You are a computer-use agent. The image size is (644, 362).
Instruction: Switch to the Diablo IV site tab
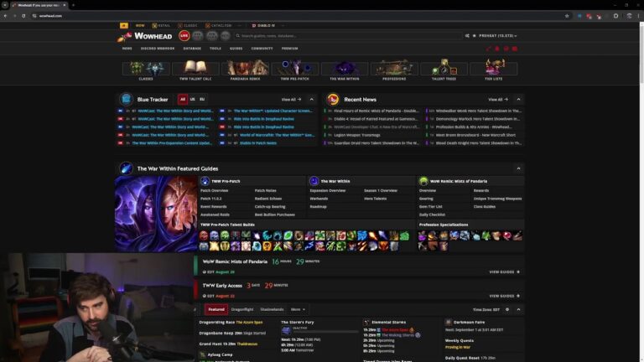click(x=263, y=25)
